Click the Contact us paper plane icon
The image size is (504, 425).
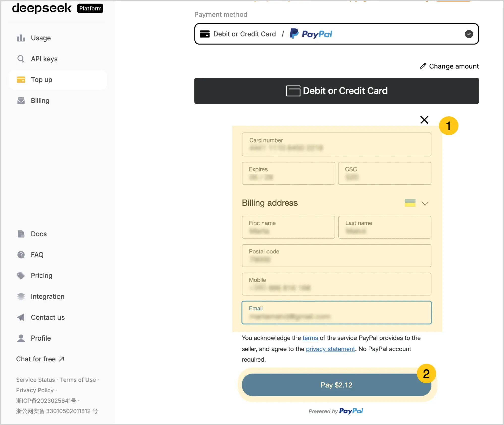21,317
